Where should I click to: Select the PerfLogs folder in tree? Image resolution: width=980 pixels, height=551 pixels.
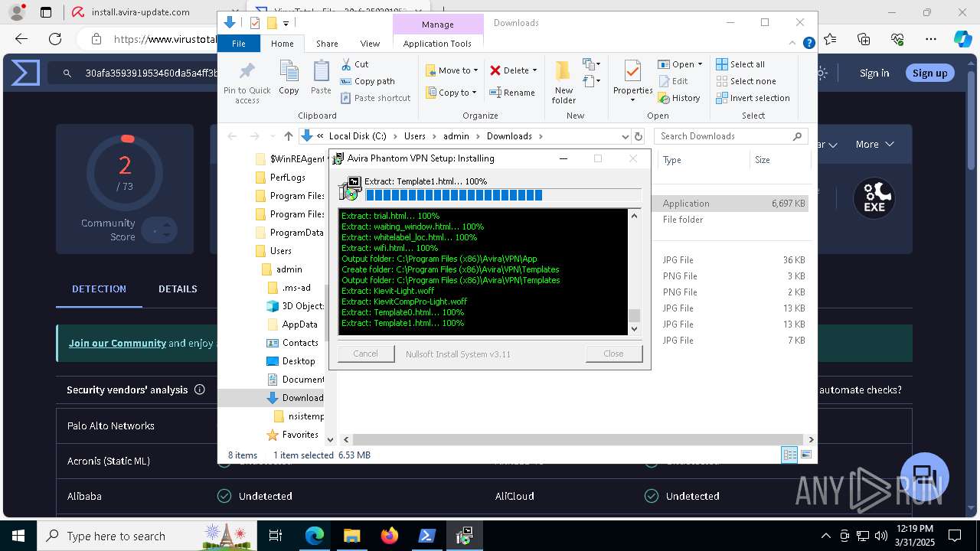288,177
